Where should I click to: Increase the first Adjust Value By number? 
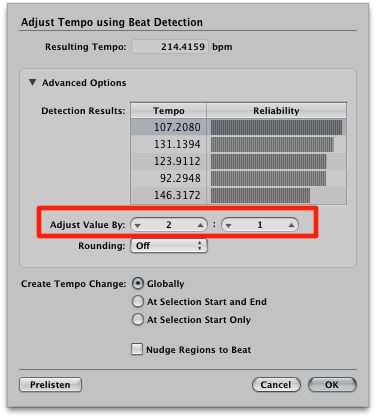[200, 225]
